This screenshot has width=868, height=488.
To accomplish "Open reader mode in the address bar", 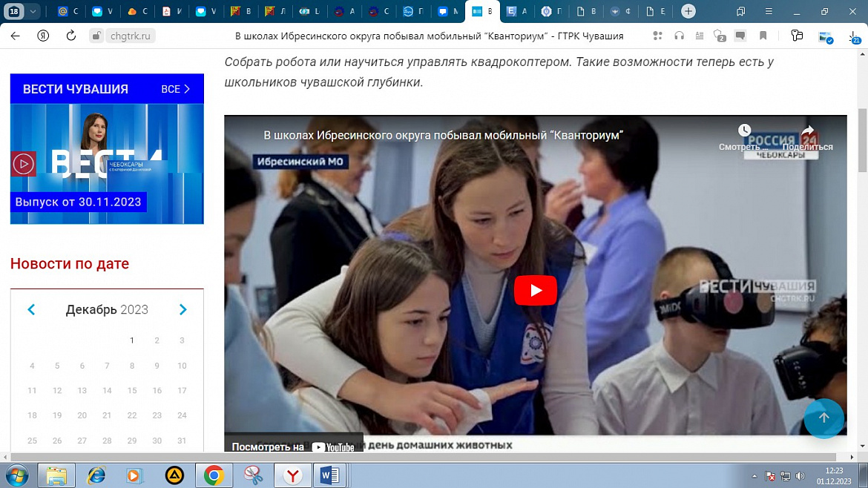I will pos(700,36).
